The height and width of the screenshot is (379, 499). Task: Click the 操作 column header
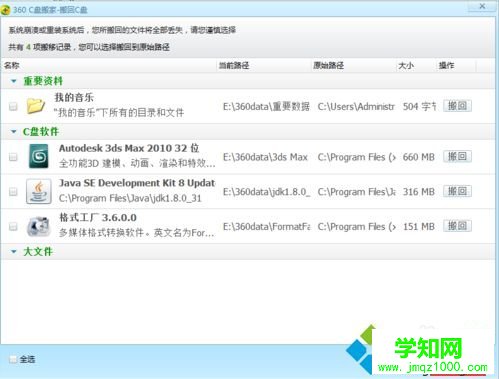pyautogui.click(x=456, y=65)
